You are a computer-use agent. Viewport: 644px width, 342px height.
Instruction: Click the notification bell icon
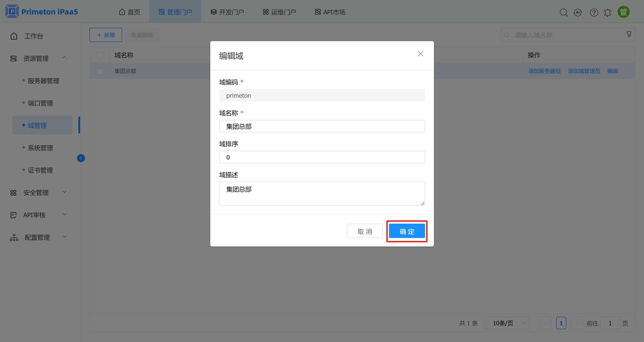[608, 12]
